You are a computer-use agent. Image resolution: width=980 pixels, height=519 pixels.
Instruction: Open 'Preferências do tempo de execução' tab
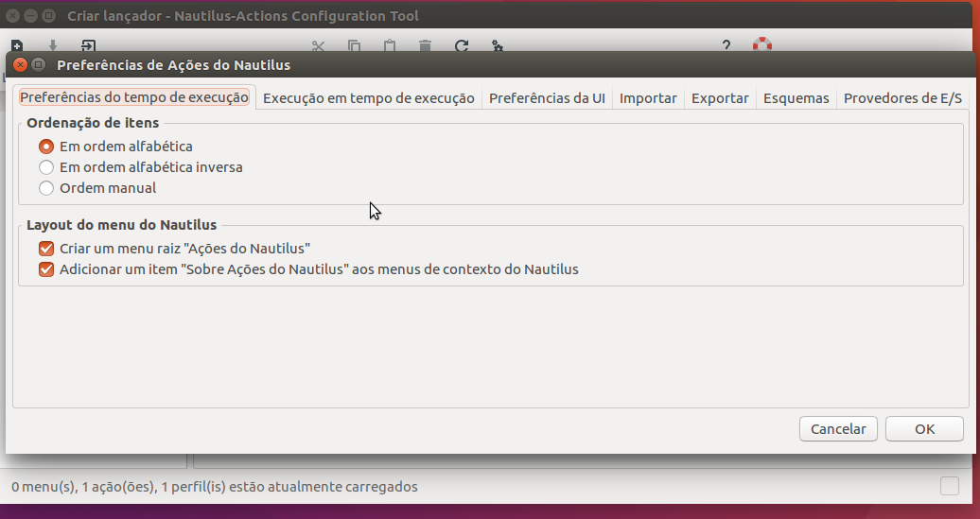coord(134,97)
